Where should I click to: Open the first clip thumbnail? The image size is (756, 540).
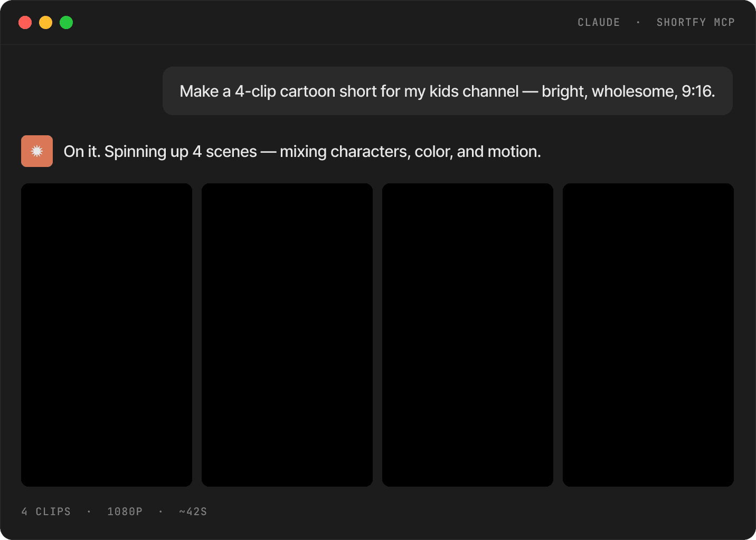tap(107, 335)
